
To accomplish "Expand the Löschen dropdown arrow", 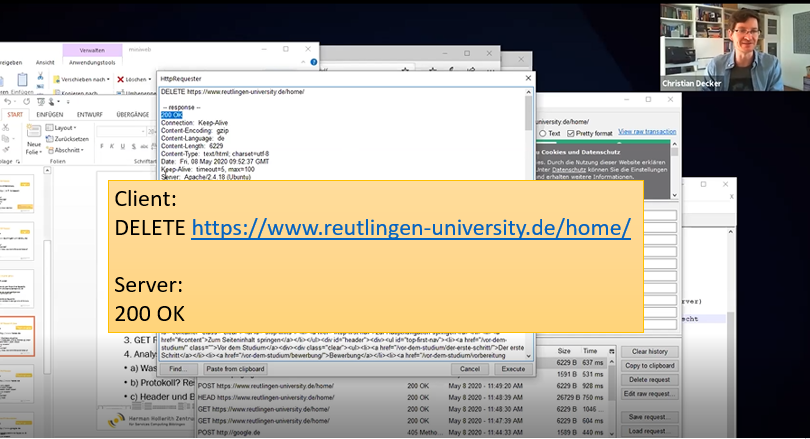I will [x=150, y=80].
